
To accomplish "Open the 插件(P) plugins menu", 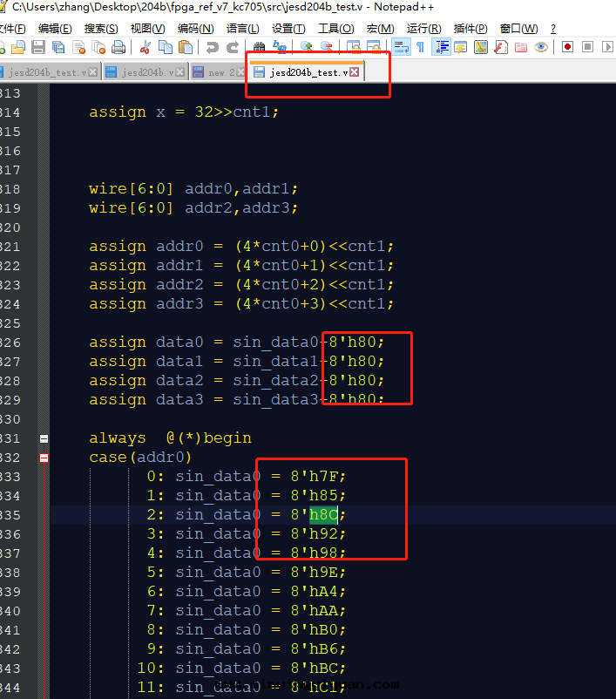I will click(470, 28).
